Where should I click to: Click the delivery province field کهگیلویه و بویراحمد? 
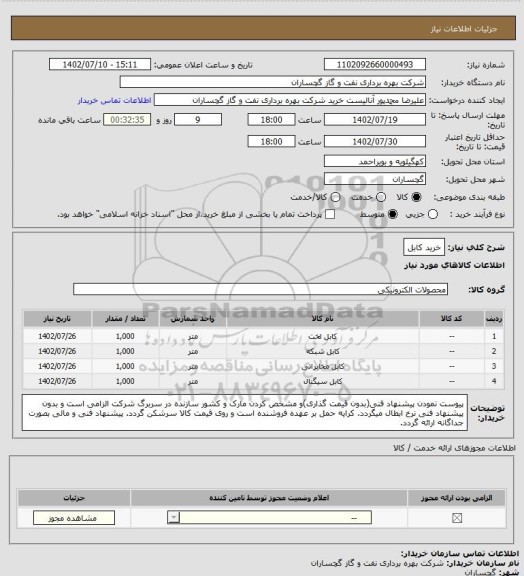coord(375,161)
